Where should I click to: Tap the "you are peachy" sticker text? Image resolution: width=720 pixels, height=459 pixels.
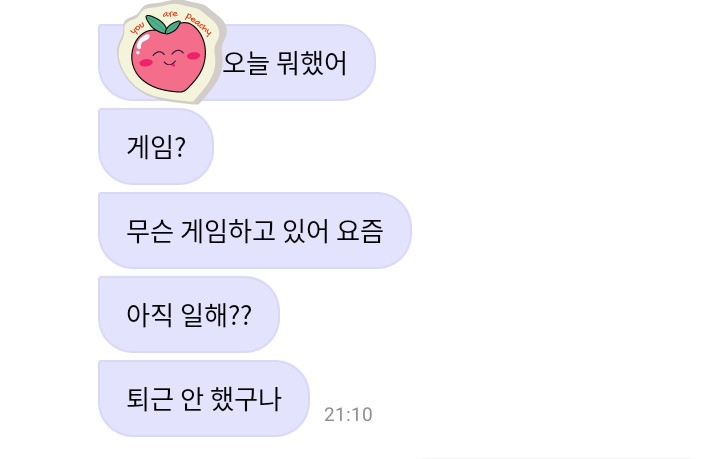click(x=171, y=21)
